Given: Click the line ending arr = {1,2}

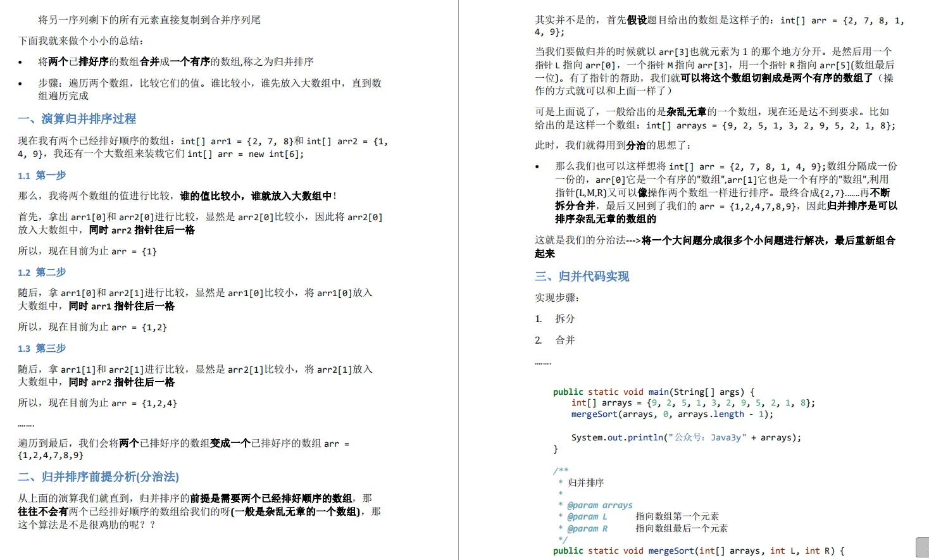Looking at the screenshot, I should pyautogui.click(x=92, y=327).
